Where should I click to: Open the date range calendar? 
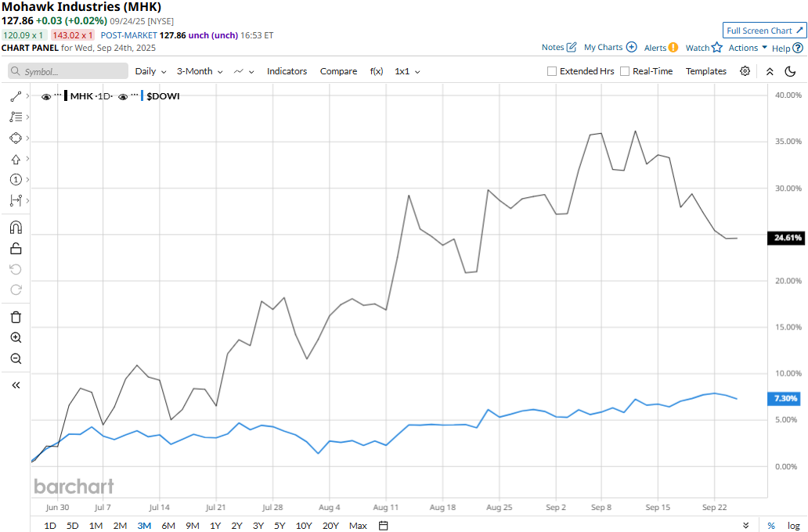click(384, 525)
